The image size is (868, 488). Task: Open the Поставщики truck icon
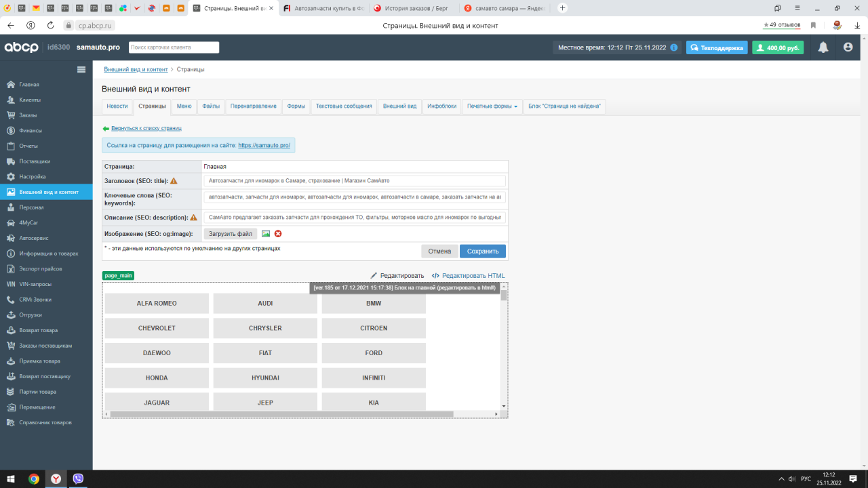10,161
